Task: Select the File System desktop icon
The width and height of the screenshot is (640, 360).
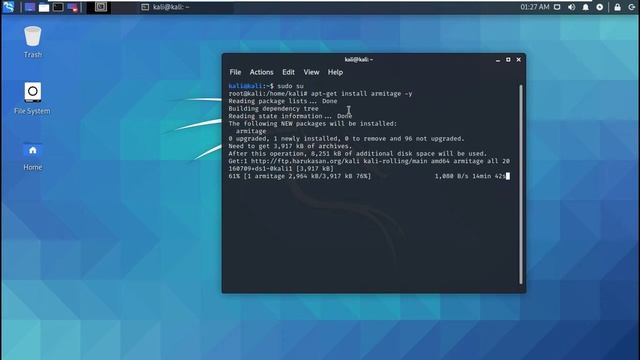Action: click(x=32, y=98)
